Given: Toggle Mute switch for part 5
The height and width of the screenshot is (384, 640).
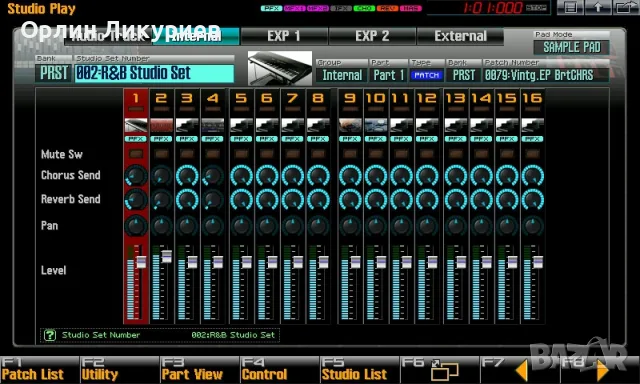Looking at the screenshot, I should [x=241, y=154].
